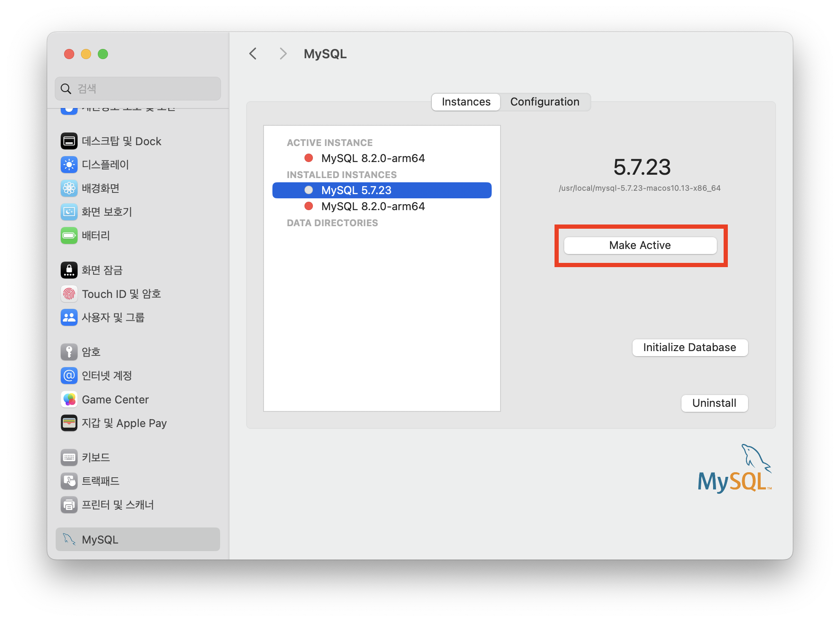Minimize the window with yellow button
Viewport: 840px width, 622px height.
86,54
